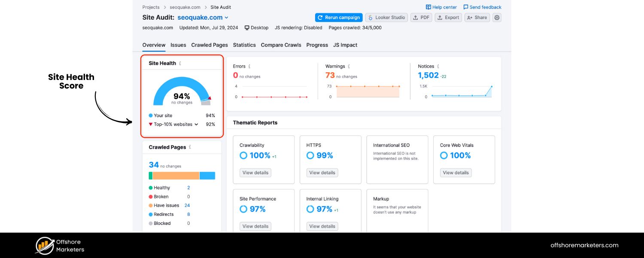Click the PDF export icon
644x258 pixels.
pyautogui.click(x=415, y=17)
